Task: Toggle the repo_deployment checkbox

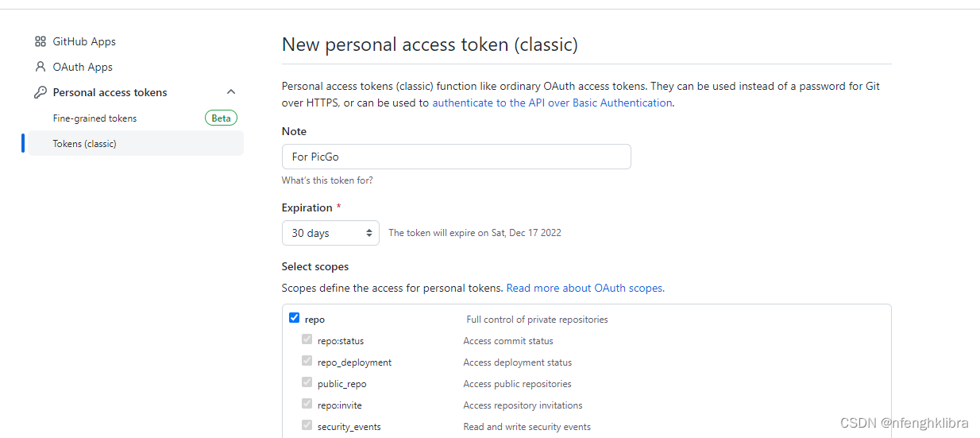Action: click(307, 361)
